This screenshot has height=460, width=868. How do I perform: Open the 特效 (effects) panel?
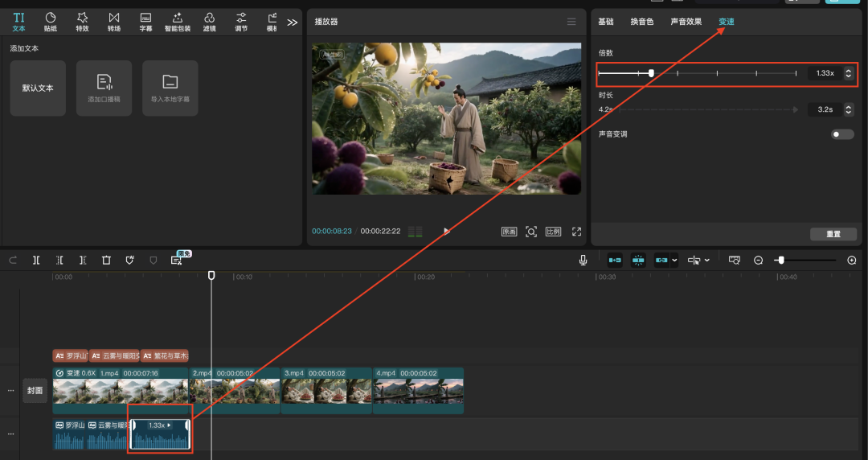pyautogui.click(x=82, y=21)
